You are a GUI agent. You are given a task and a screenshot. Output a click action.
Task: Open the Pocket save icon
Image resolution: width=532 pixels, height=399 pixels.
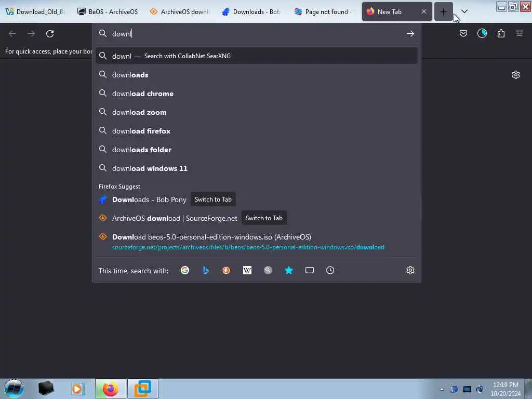(463, 33)
